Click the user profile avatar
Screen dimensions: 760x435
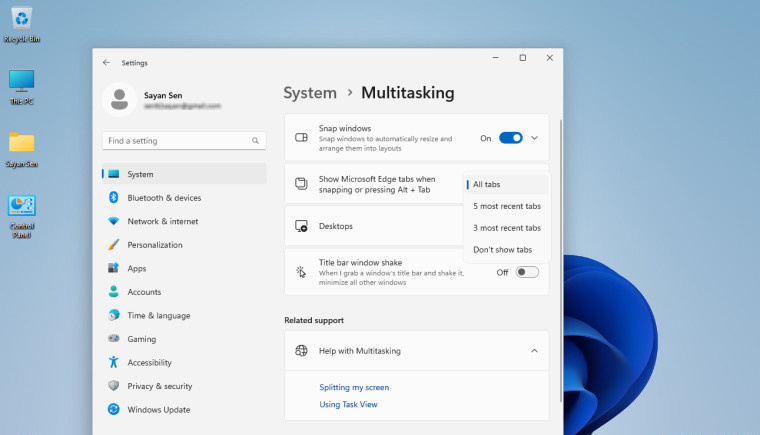pyautogui.click(x=120, y=99)
